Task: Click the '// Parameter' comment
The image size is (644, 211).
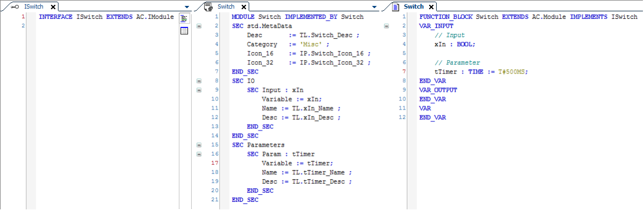Action: pyautogui.click(x=457, y=62)
